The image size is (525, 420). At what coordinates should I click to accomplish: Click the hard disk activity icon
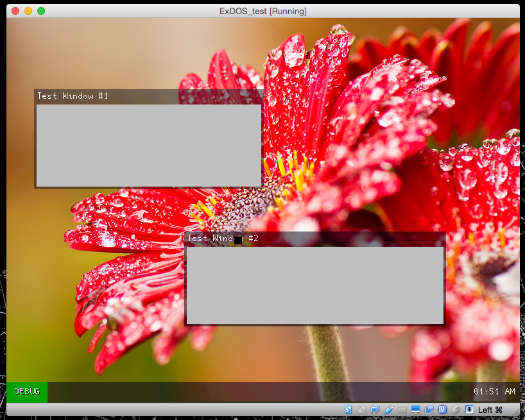(x=349, y=410)
